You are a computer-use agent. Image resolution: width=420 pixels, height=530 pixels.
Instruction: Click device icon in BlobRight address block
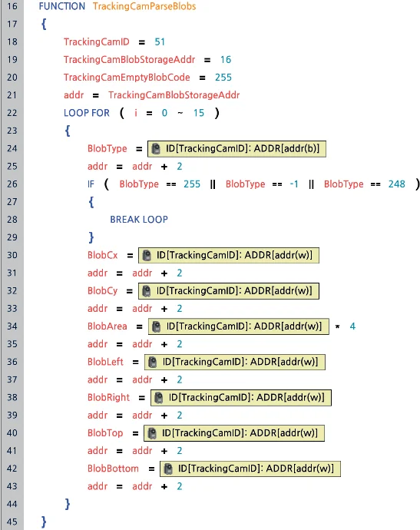click(x=159, y=398)
